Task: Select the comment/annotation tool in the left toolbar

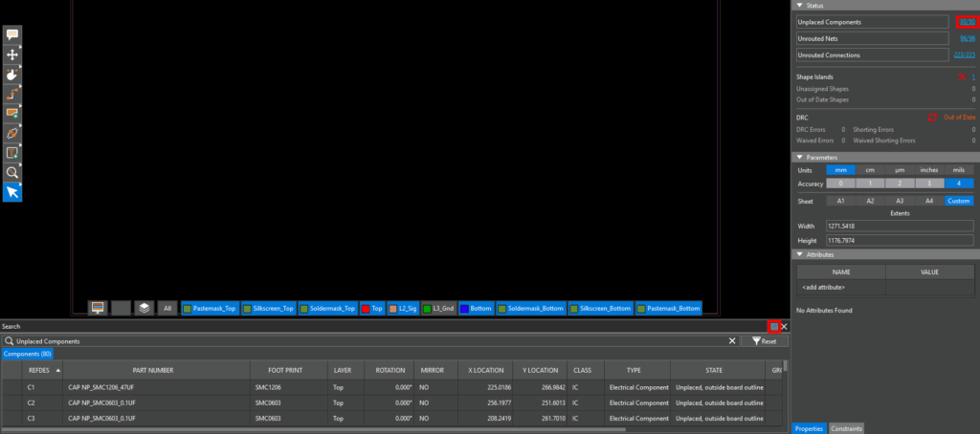Action: click(11, 35)
